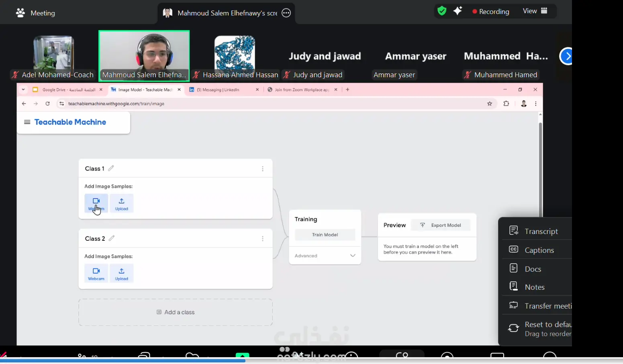Open the Zoom View menu
The height and width of the screenshot is (364, 623).
click(535, 11)
